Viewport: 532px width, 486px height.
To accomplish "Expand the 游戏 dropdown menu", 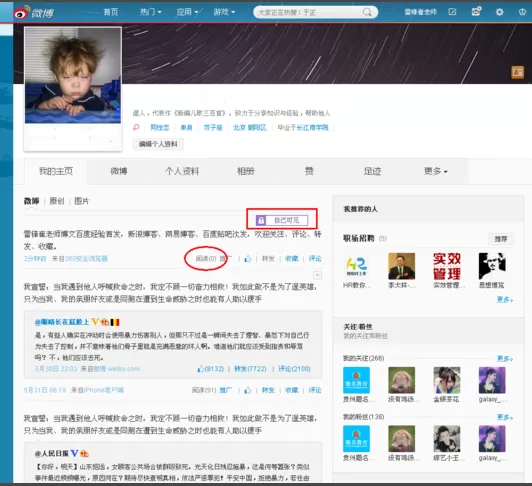I will 224,12.
